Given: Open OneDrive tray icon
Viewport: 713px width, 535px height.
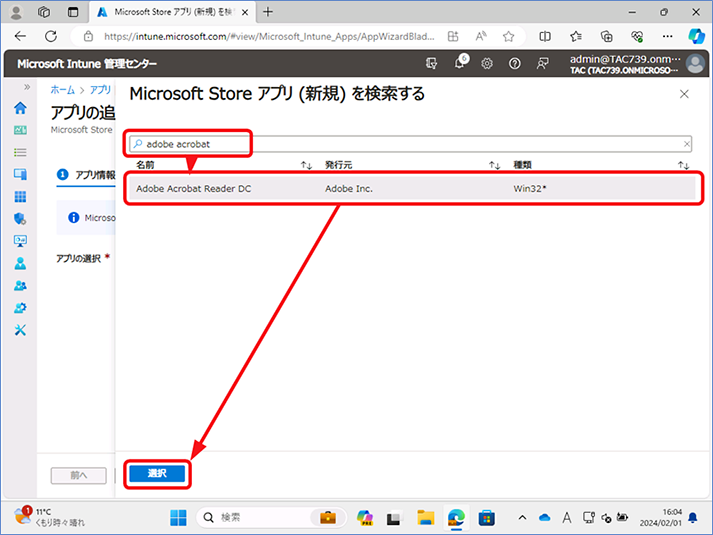Looking at the screenshot, I should (544, 518).
